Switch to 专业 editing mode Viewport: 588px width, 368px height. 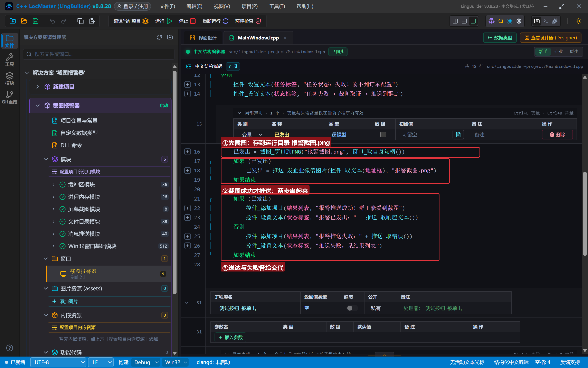(x=558, y=52)
